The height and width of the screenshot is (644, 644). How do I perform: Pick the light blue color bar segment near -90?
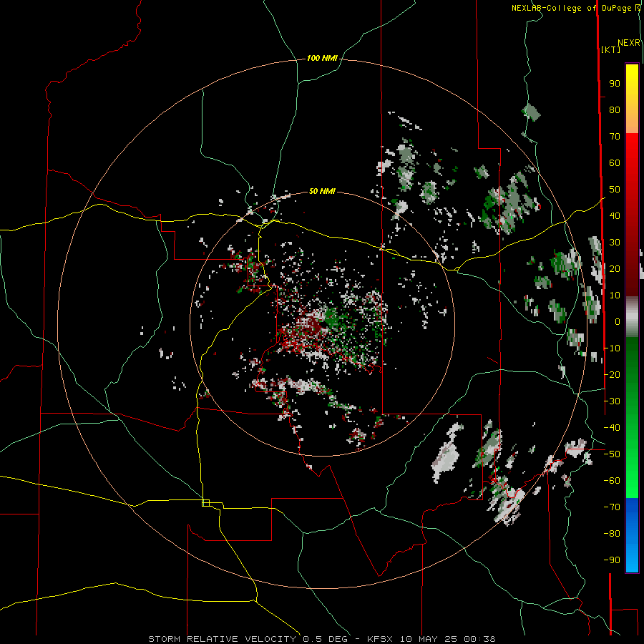coord(632,559)
